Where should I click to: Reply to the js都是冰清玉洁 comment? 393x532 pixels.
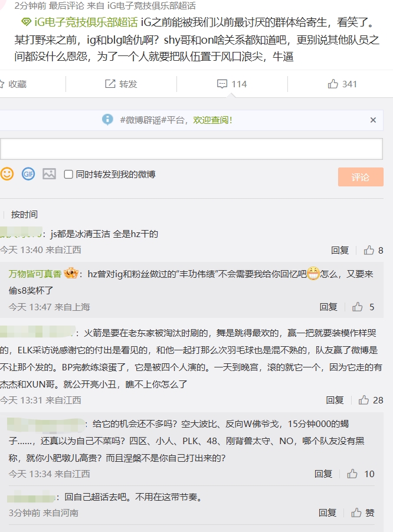coord(340,251)
